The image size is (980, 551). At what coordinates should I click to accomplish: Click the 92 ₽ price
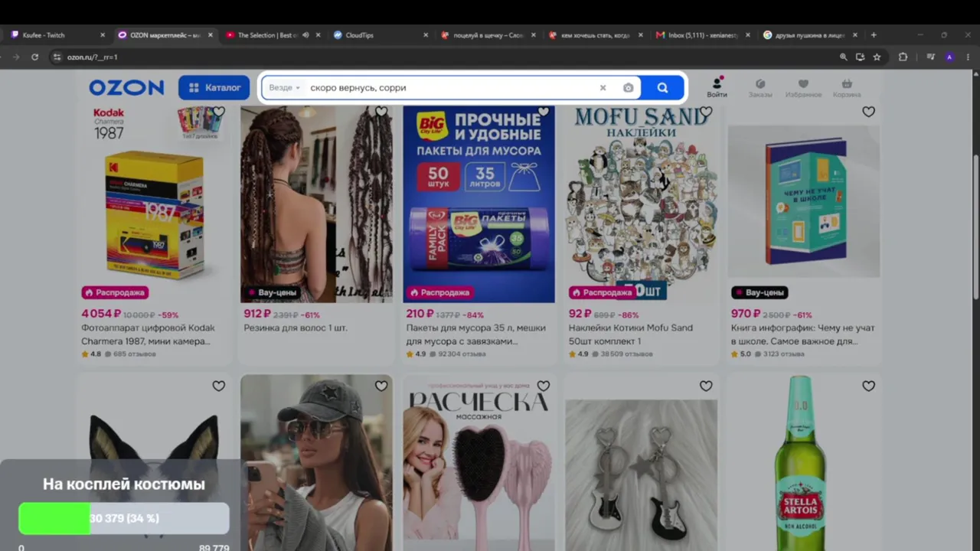tap(580, 314)
